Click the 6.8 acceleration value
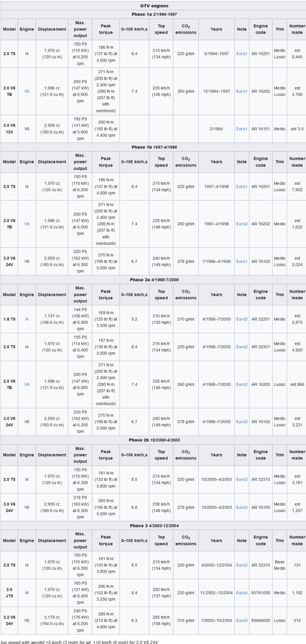306x644 pixels. point(134,507)
